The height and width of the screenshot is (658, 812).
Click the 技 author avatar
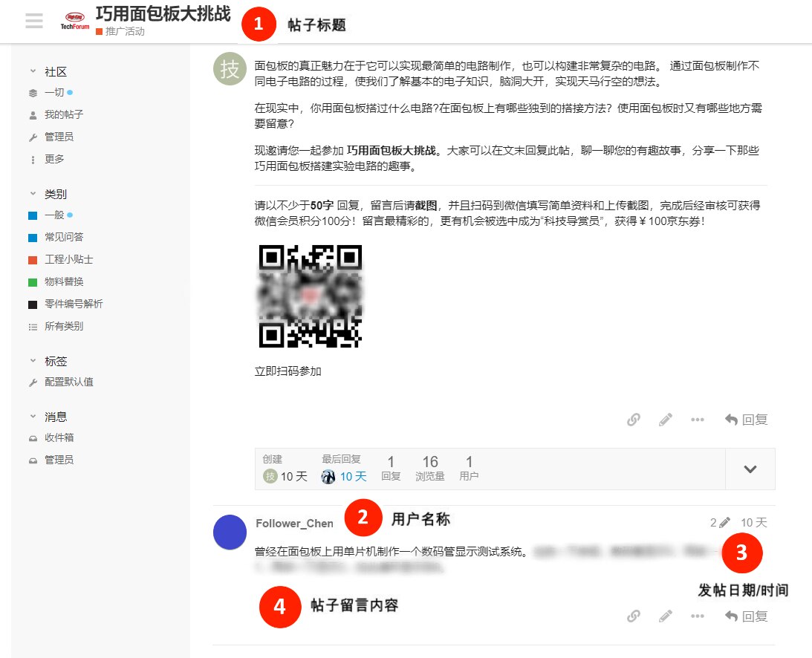(x=230, y=69)
